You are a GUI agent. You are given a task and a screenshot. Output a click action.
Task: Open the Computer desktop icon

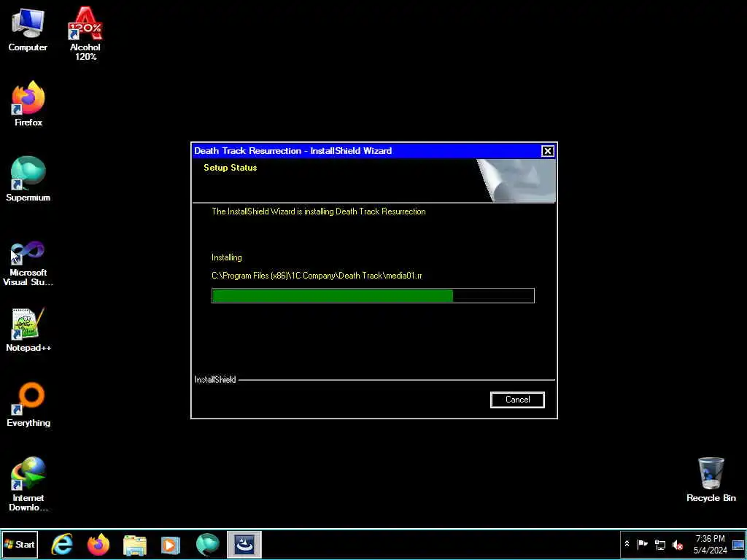click(x=28, y=31)
